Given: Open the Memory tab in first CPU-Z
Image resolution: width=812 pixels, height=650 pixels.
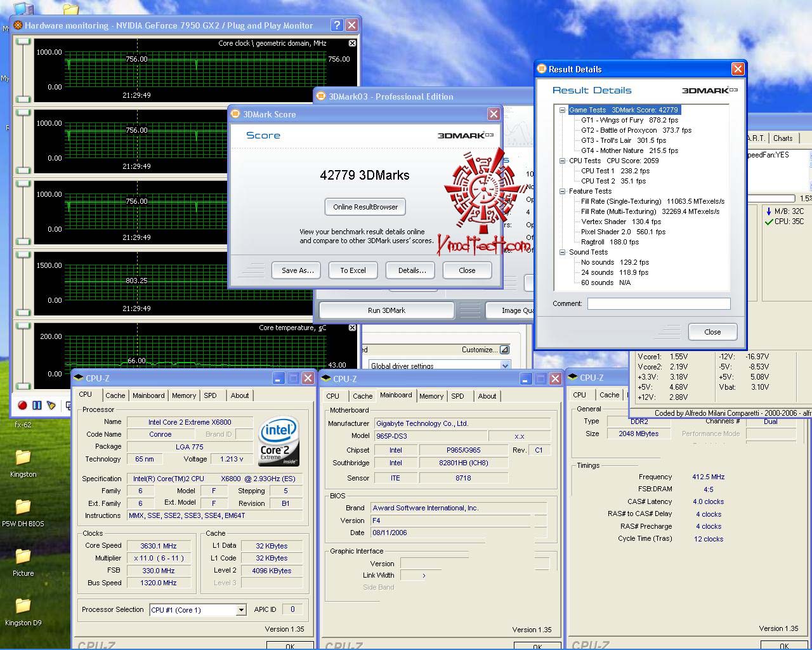Looking at the screenshot, I should click(184, 395).
